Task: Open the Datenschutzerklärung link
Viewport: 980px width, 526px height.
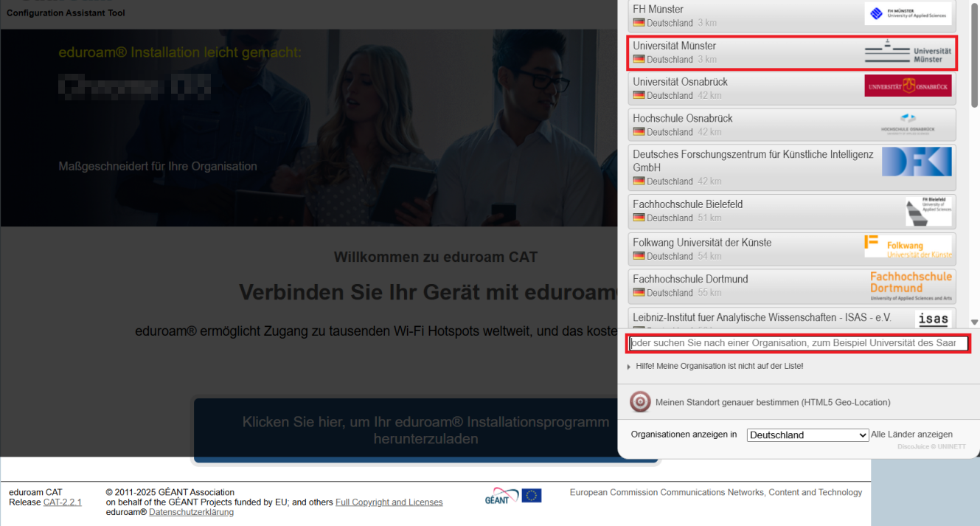Action: coord(191,512)
